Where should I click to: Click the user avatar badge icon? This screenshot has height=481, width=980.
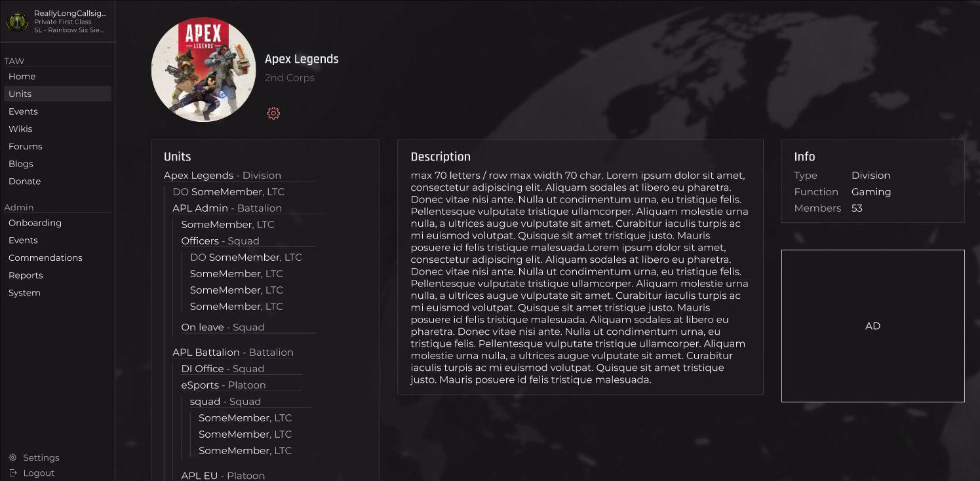pyautogui.click(x=17, y=22)
